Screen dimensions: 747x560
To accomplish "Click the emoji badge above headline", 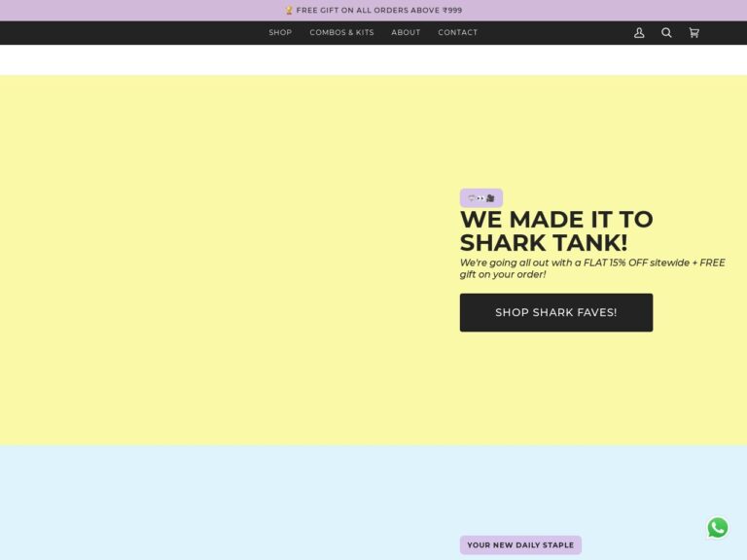I will click(x=481, y=197).
